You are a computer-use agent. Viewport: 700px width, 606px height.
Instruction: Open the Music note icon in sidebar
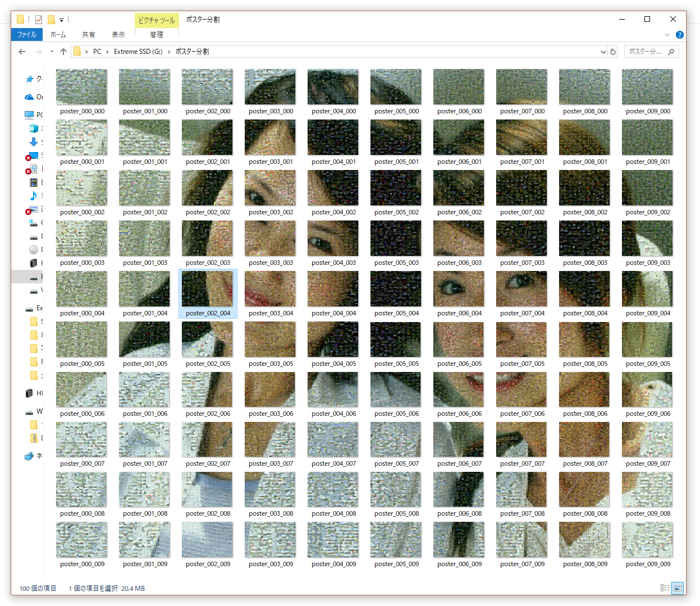(x=34, y=196)
